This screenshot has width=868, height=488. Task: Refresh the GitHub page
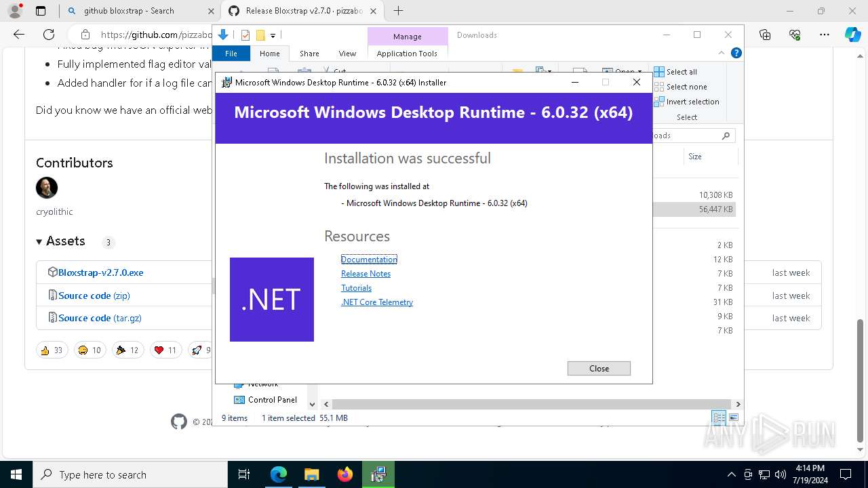[49, 35]
